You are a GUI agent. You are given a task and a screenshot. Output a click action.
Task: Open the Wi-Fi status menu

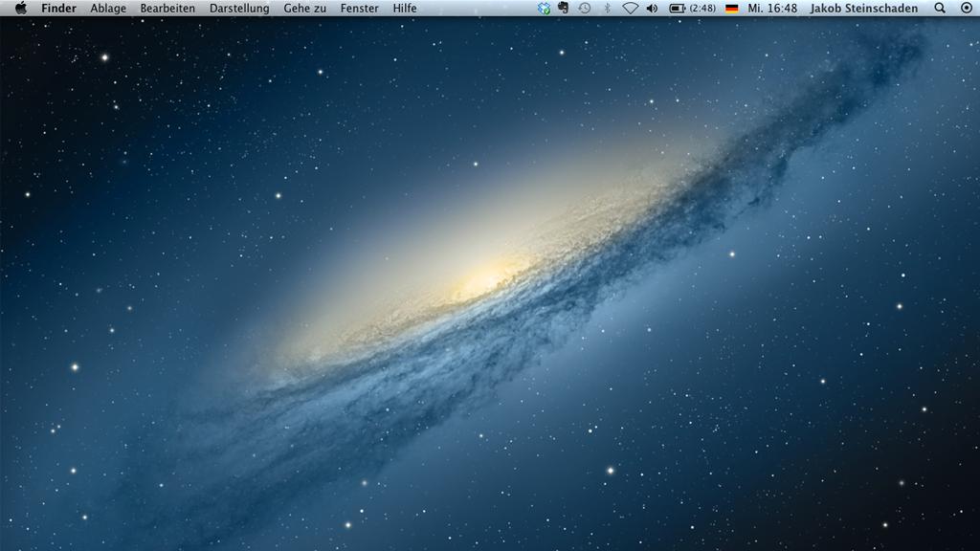tap(630, 8)
